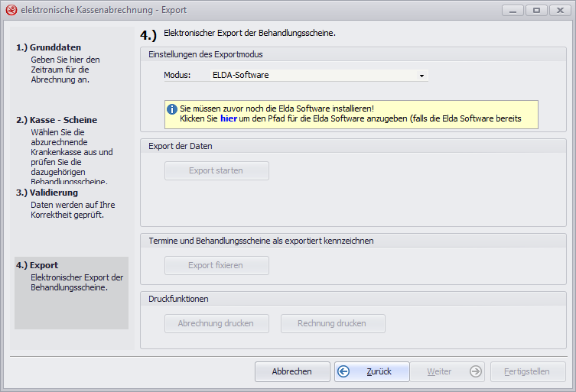Click the left arrow icon on Zurück button

[x=344, y=371]
